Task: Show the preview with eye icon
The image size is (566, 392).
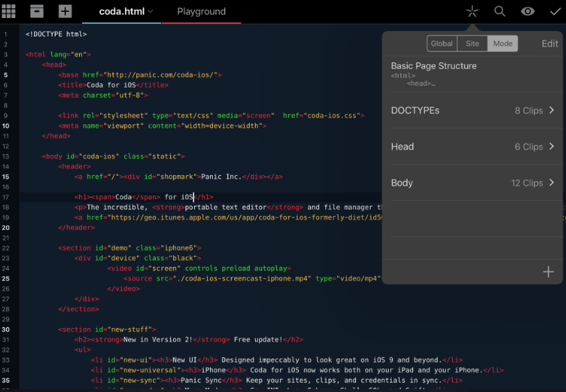Action: 528,11
